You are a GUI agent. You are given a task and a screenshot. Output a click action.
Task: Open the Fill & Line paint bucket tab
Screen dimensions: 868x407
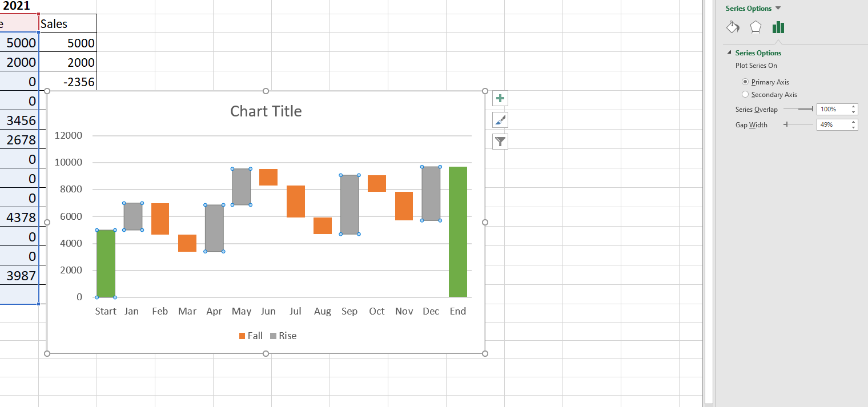[x=733, y=27]
